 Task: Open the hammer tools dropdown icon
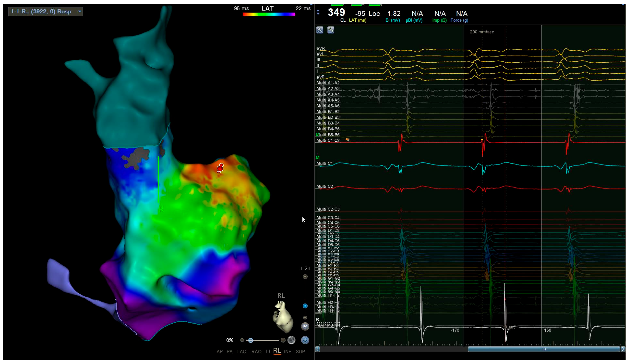click(x=320, y=30)
